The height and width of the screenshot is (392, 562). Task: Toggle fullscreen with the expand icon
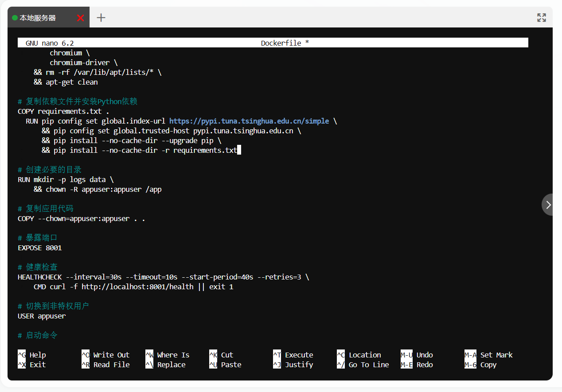pyautogui.click(x=541, y=18)
